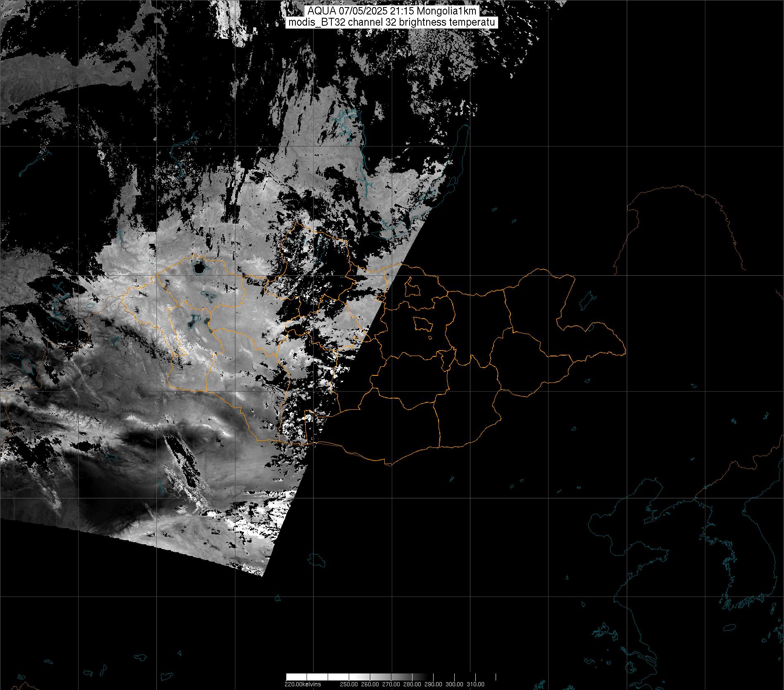Click the '300.00' color scale label
The width and height of the screenshot is (784, 690).
click(x=455, y=684)
